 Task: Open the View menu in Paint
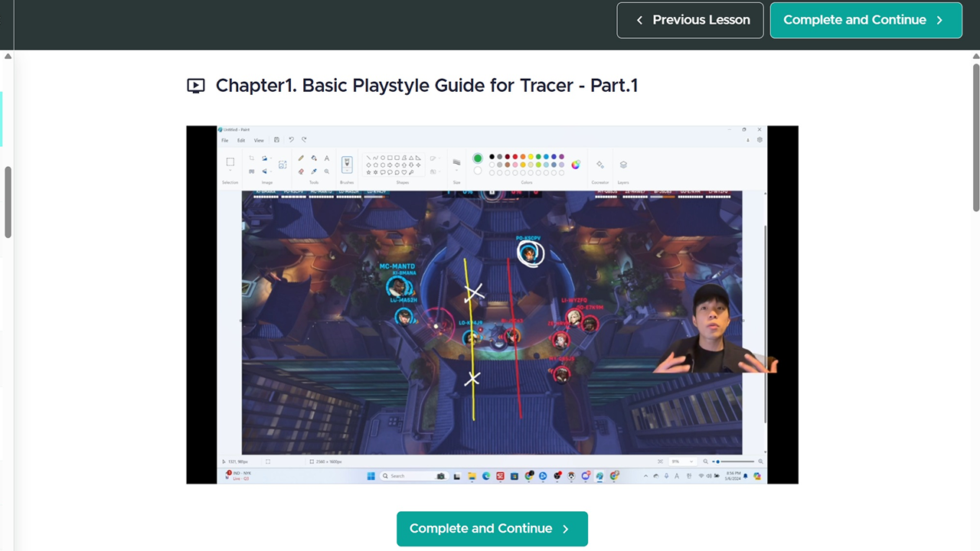259,141
